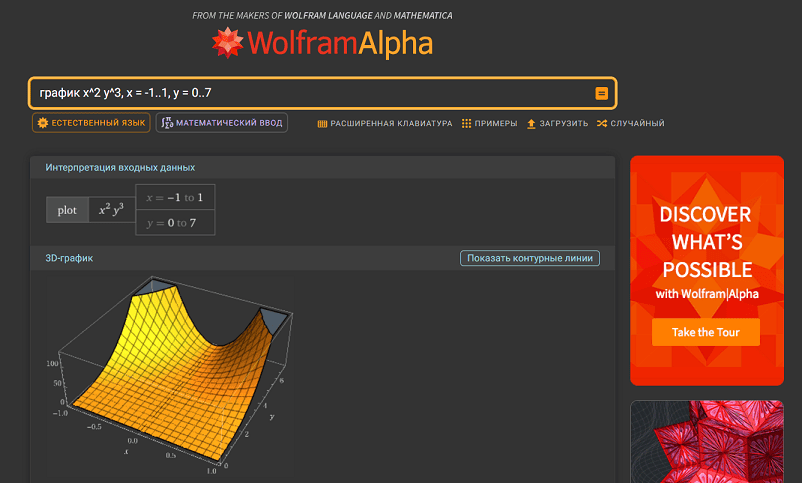Click the Discover What's Possible ad banner
Image resolution: width=802 pixels, height=483 pixels.
(707, 270)
